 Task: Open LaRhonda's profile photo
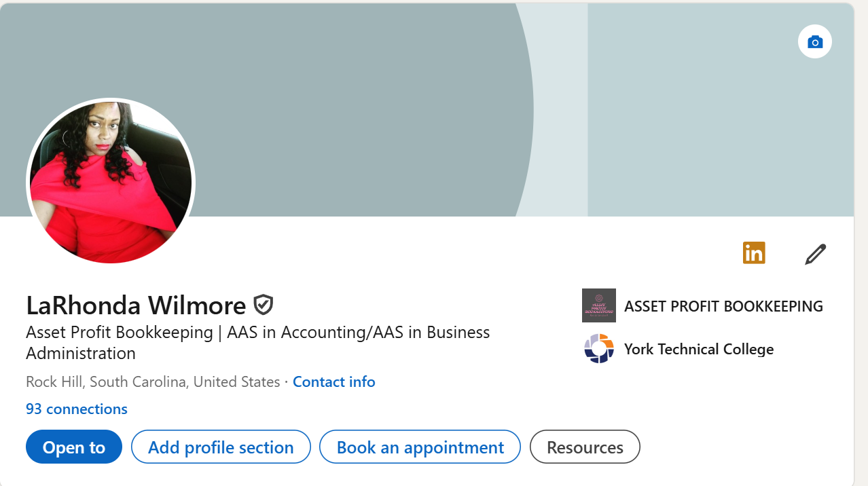tap(110, 182)
